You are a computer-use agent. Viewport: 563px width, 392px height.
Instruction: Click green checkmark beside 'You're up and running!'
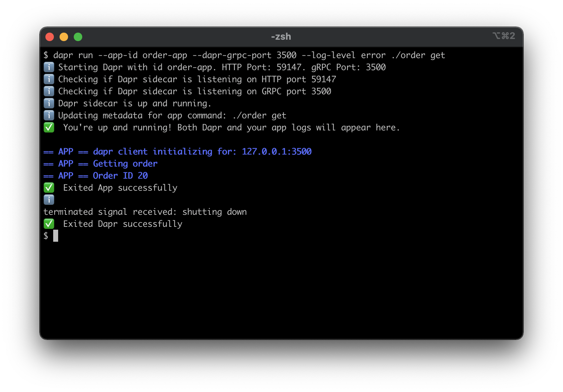coord(49,127)
